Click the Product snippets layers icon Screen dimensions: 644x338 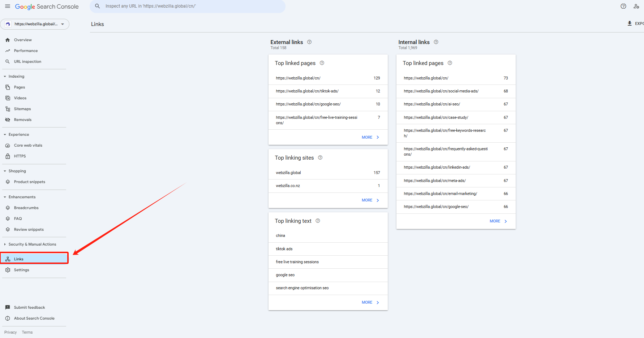click(x=8, y=182)
